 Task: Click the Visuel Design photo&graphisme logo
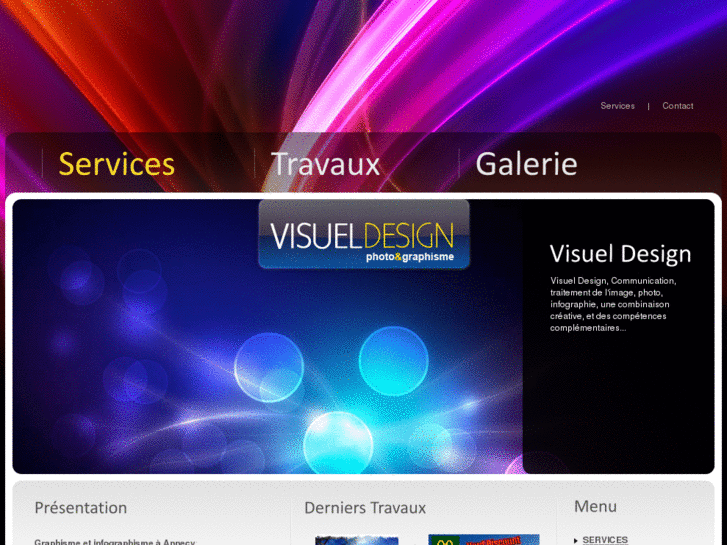[364, 234]
